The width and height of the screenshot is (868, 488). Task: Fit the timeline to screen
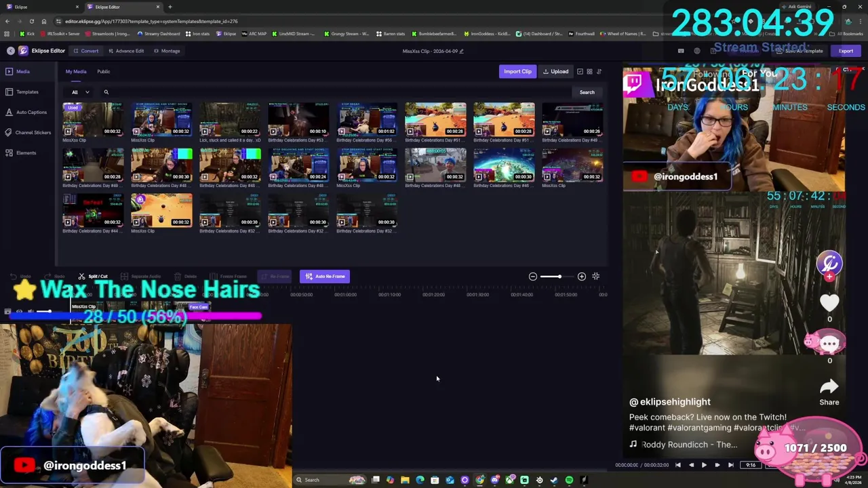(x=595, y=277)
